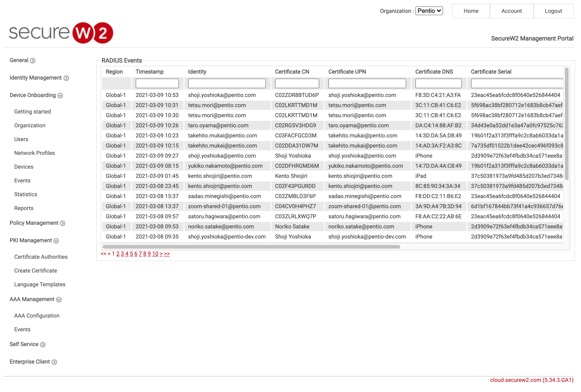Focus the Identity filter field
Image resolution: width=581 pixels, height=392 pixels.
227,83
